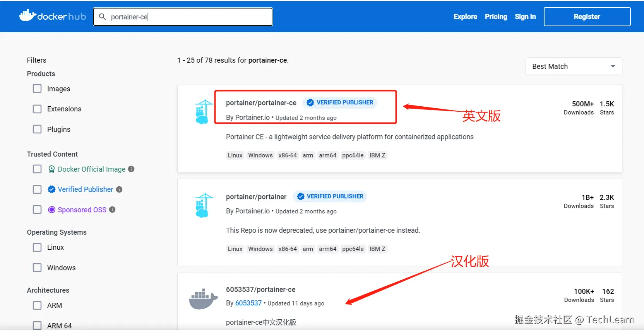The height and width of the screenshot is (334, 644).
Task: Enable the Images filter checkbox
Action: [x=37, y=89]
